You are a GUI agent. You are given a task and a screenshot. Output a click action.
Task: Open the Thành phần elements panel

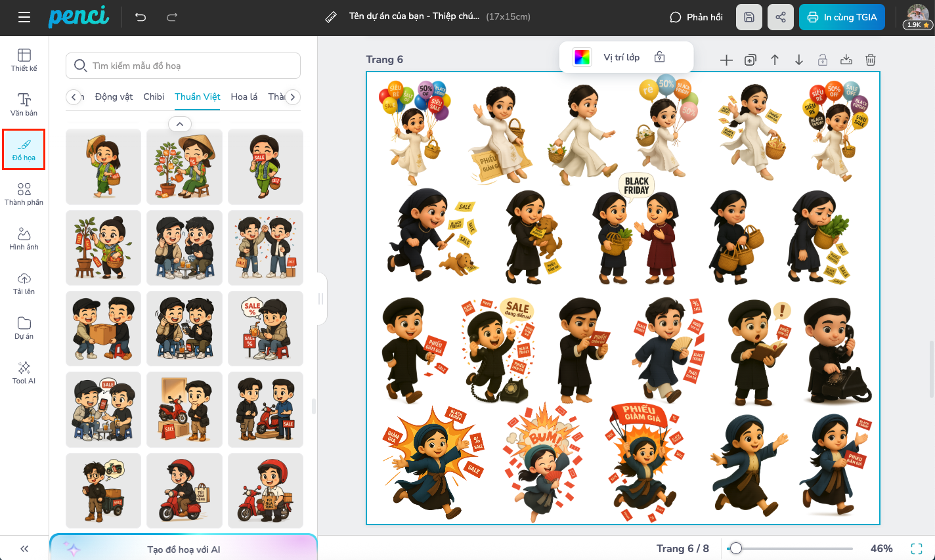(x=24, y=194)
